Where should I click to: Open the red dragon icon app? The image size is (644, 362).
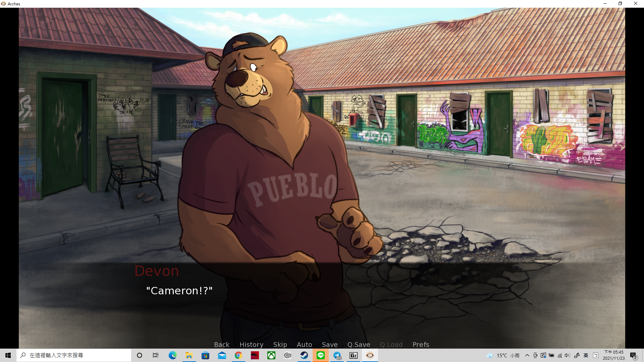pos(255,355)
